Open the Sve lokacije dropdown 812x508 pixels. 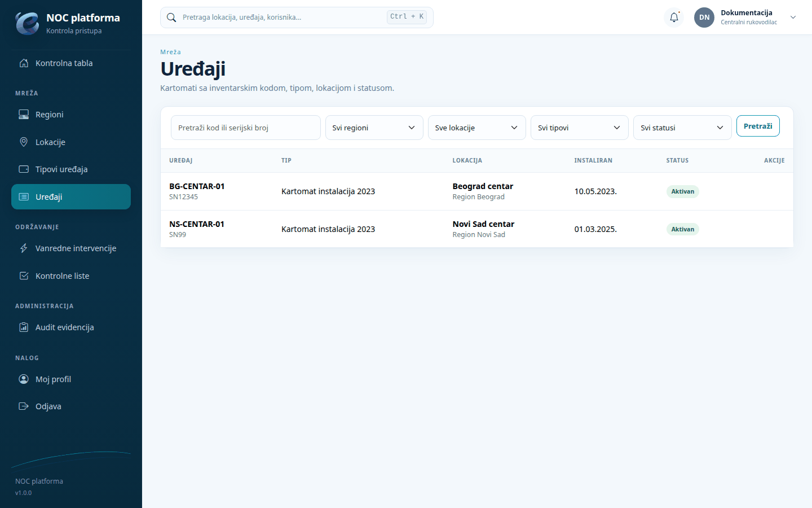476,128
